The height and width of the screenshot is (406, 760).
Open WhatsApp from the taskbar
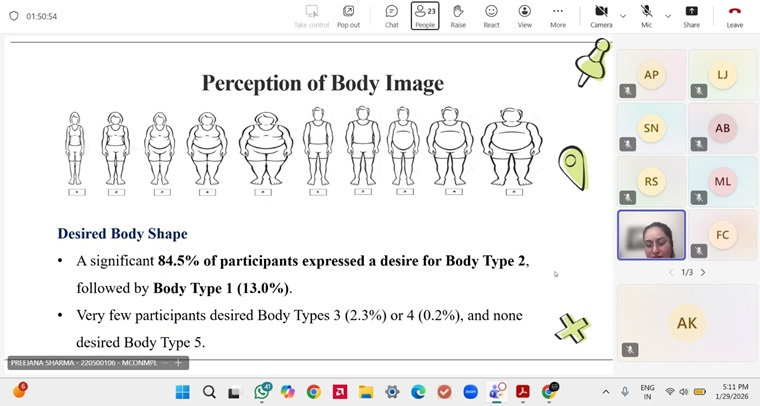pos(262,392)
